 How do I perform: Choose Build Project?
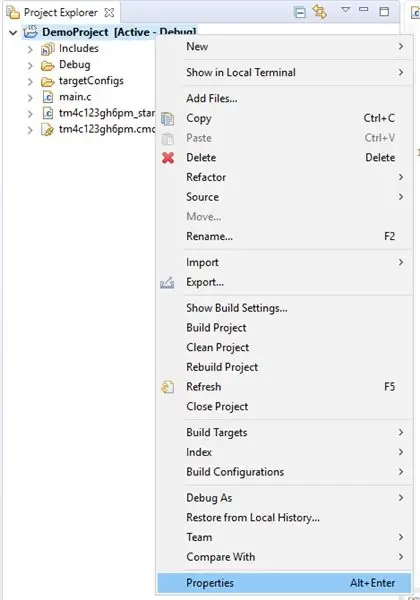285,328
